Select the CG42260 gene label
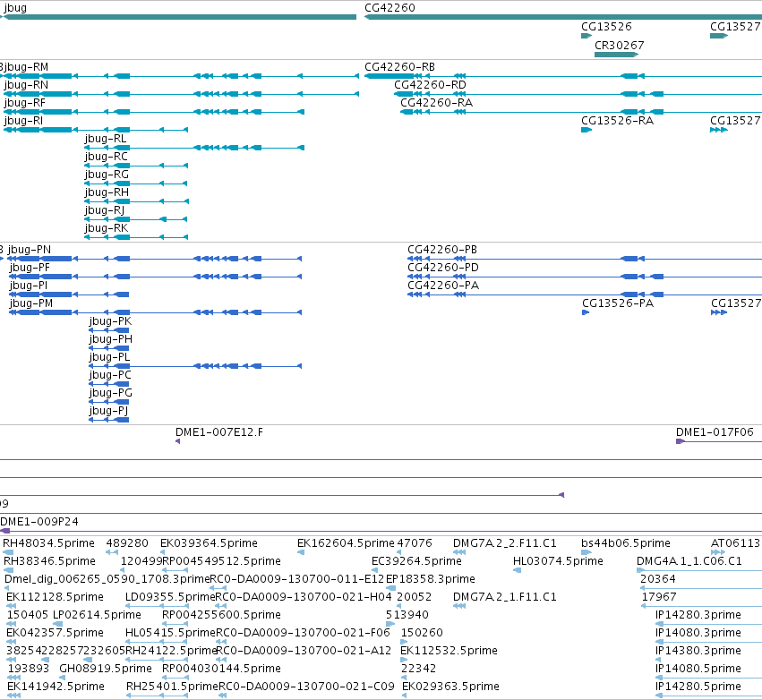Viewport: 762px width, 700px height. coord(390,8)
